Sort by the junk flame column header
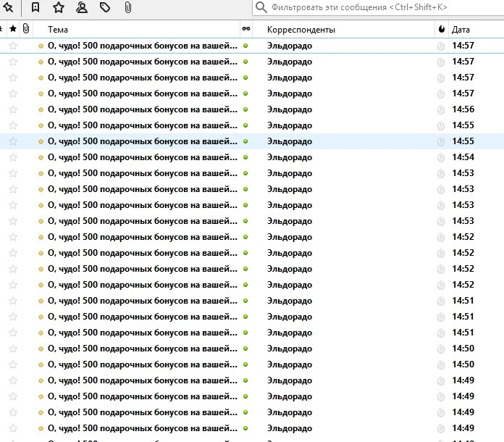 [x=442, y=29]
